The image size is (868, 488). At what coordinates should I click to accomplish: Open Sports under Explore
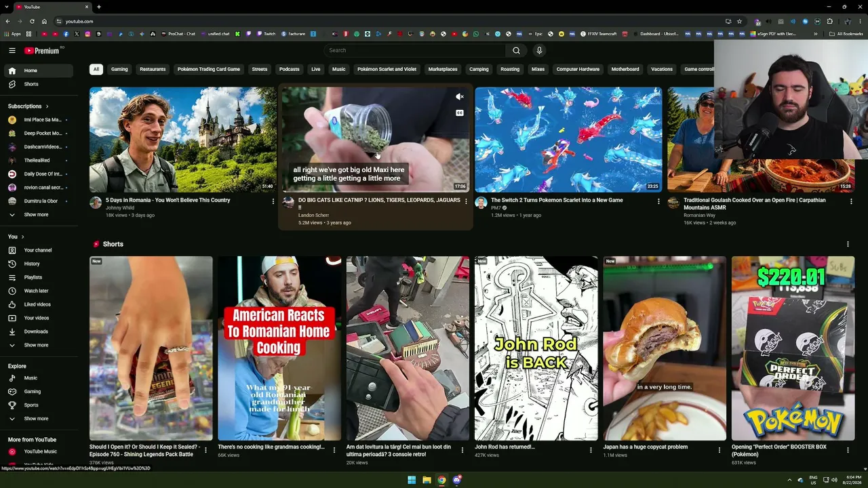pyautogui.click(x=38, y=405)
